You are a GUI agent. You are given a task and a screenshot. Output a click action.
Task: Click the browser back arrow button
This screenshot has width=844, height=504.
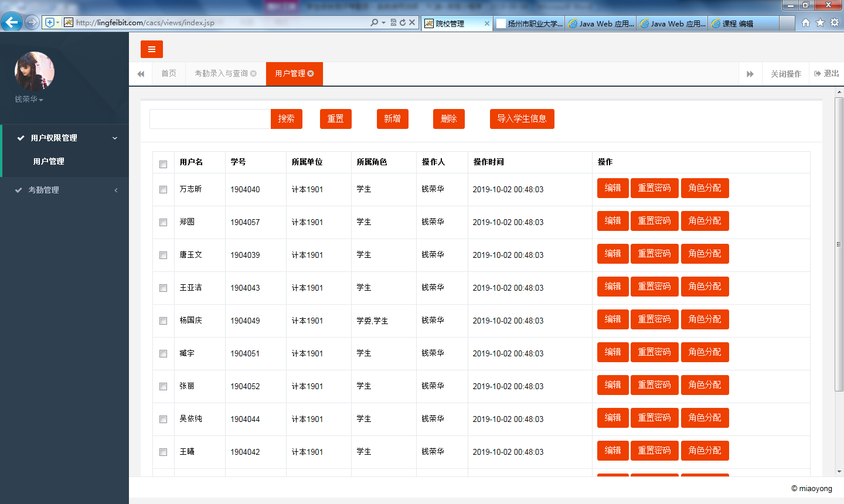click(12, 22)
